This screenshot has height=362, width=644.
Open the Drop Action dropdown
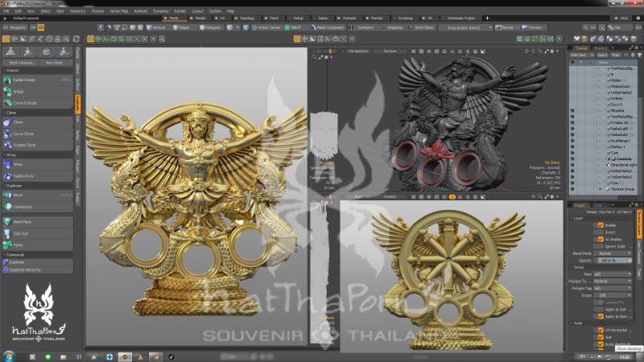pos(466,27)
